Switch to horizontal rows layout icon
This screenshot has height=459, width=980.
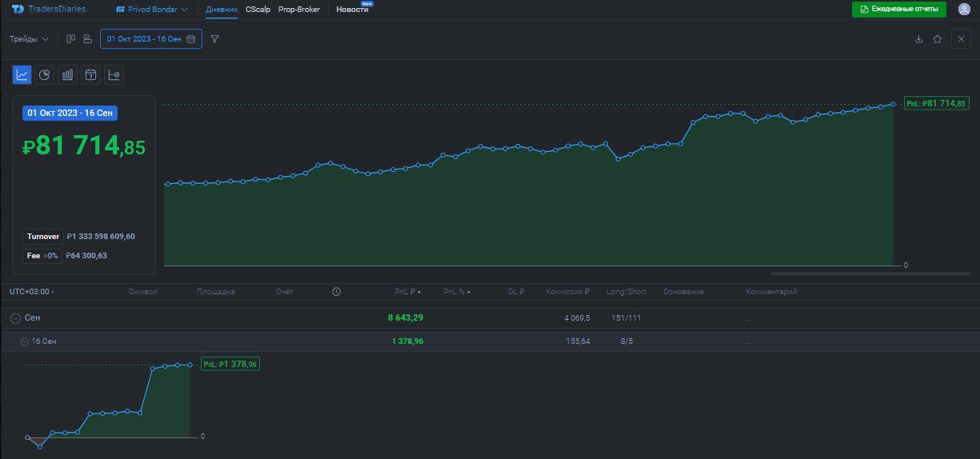pos(88,38)
